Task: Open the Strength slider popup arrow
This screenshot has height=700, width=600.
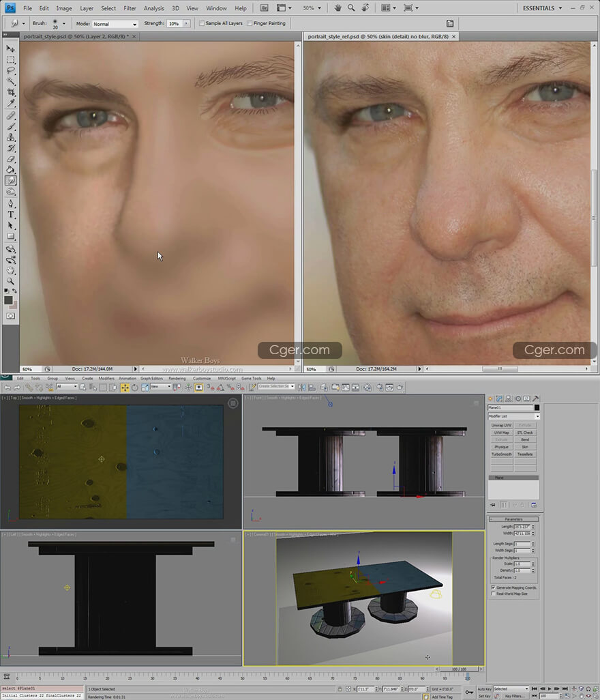Action: (x=186, y=23)
